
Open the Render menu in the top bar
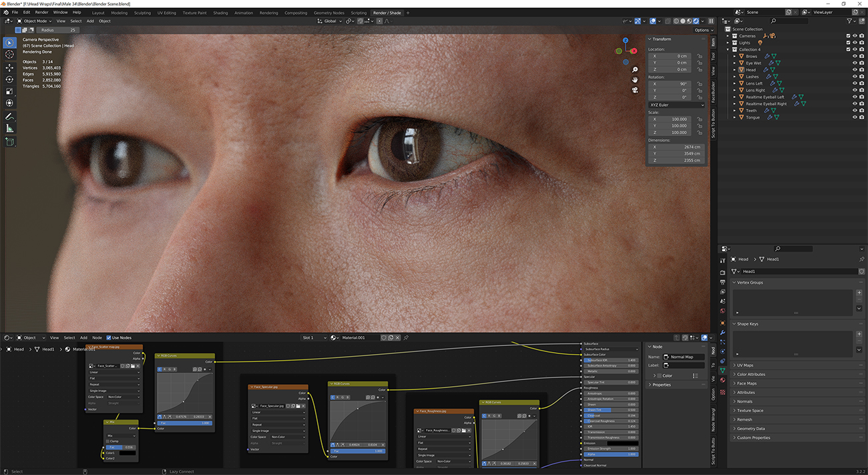pos(41,12)
